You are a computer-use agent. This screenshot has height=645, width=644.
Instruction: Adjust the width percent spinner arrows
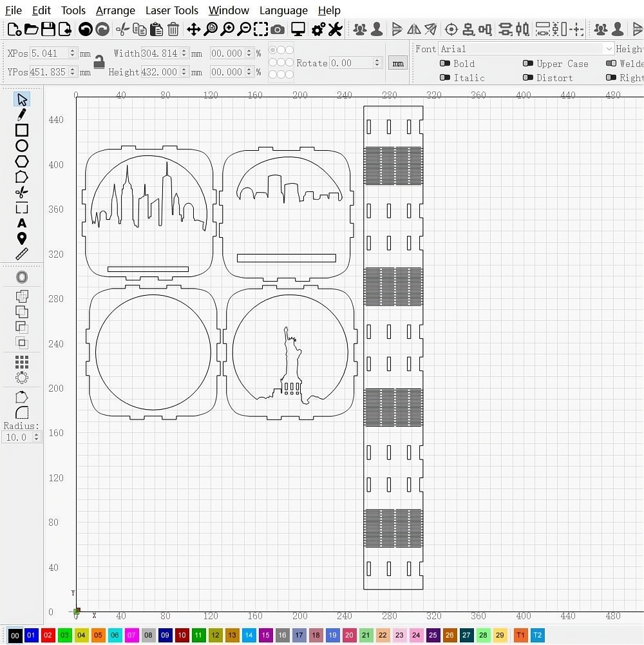coord(249,53)
